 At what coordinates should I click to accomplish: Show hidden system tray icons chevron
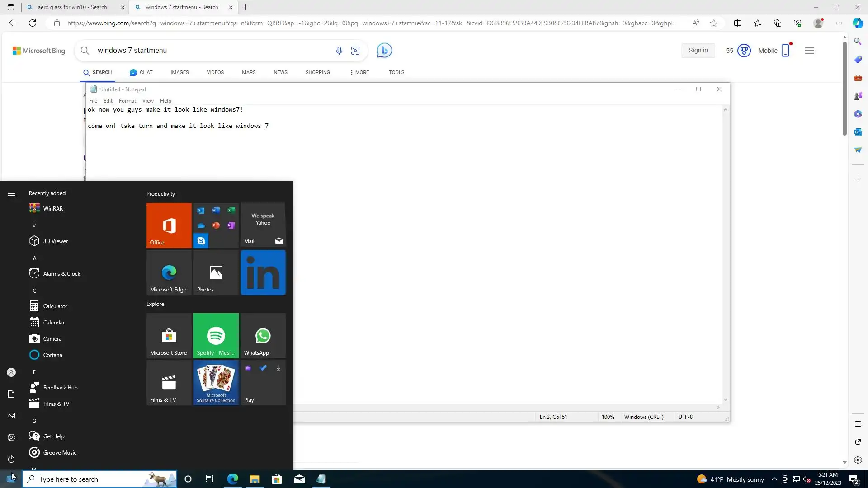[774, 479]
